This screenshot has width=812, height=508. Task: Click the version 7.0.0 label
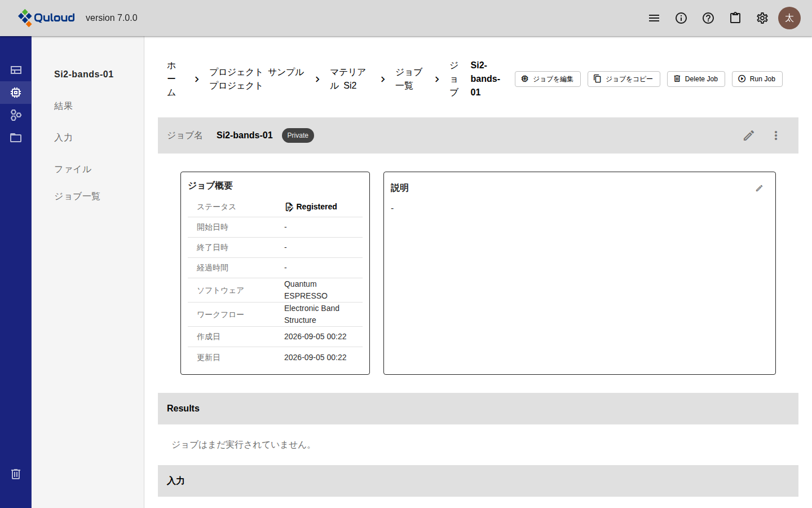pos(112,18)
